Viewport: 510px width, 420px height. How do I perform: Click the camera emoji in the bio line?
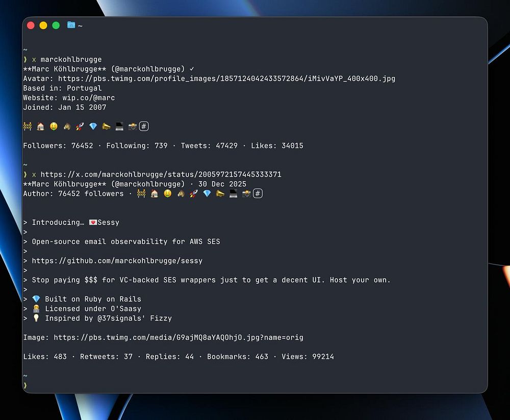(x=133, y=127)
